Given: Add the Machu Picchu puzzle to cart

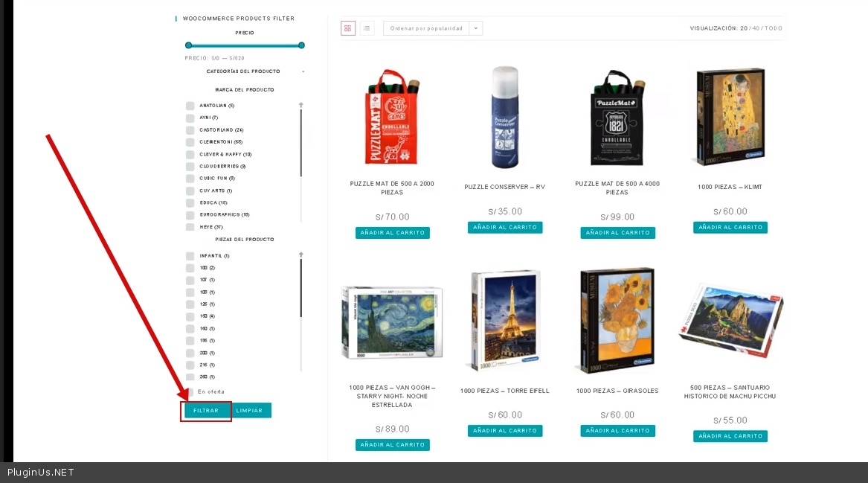Looking at the screenshot, I should point(730,436).
